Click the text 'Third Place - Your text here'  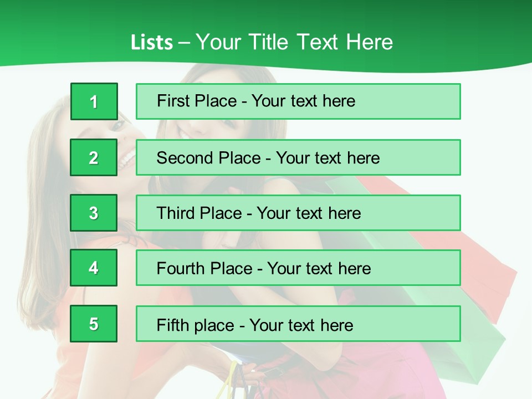[259, 213]
